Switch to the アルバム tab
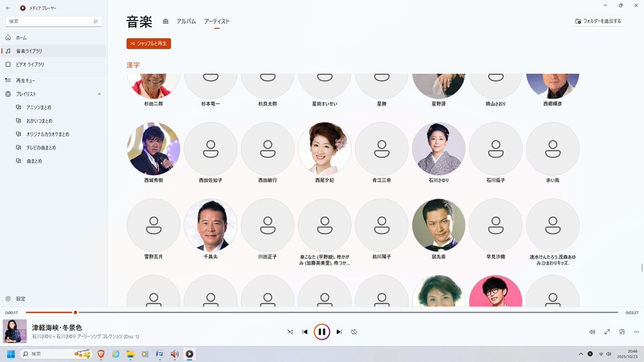 pos(186,21)
